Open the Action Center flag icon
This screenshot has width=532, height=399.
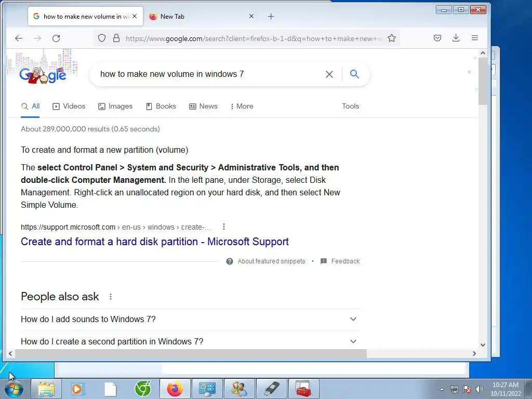[x=467, y=389]
